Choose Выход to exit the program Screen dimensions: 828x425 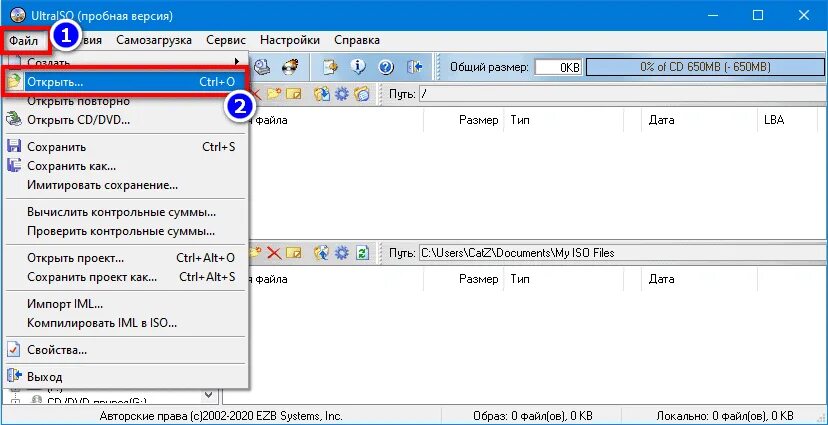pyautogui.click(x=127, y=377)
